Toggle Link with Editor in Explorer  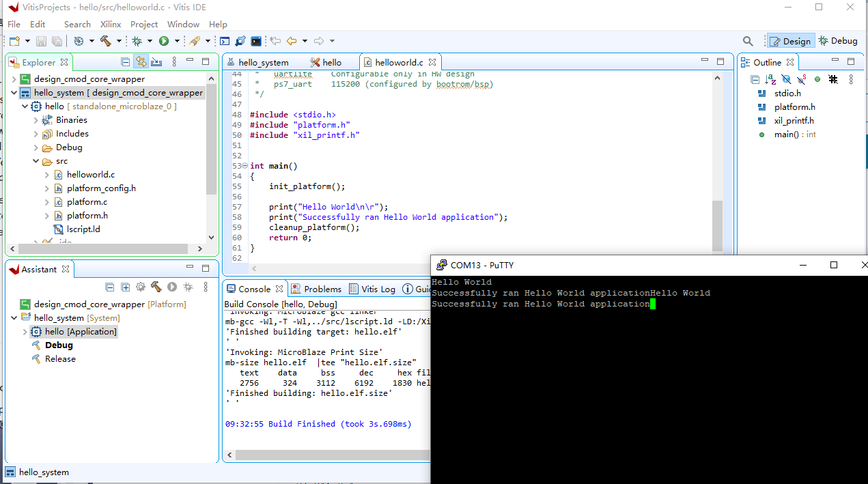tap(141, 62)
